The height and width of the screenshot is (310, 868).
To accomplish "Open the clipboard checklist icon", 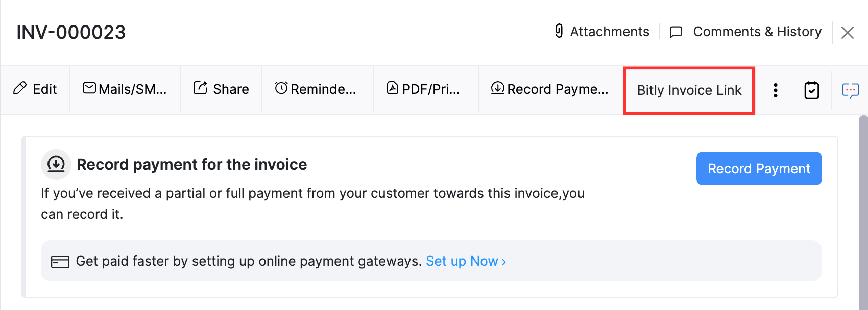I will 811,89.
